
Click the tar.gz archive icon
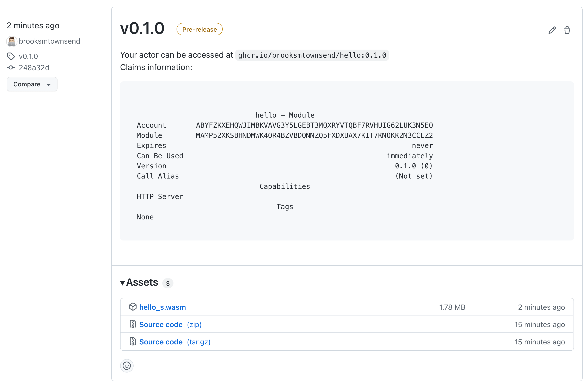pos(133,342)
